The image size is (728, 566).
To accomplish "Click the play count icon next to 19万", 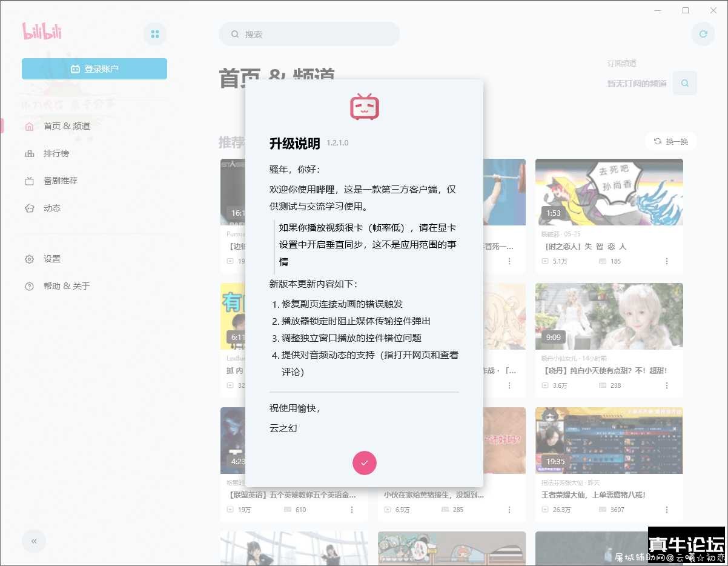I will pos(230,510).
